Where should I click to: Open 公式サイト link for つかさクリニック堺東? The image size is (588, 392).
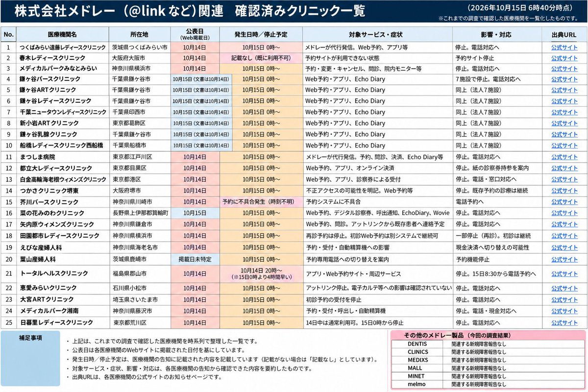tap(564, 191)
